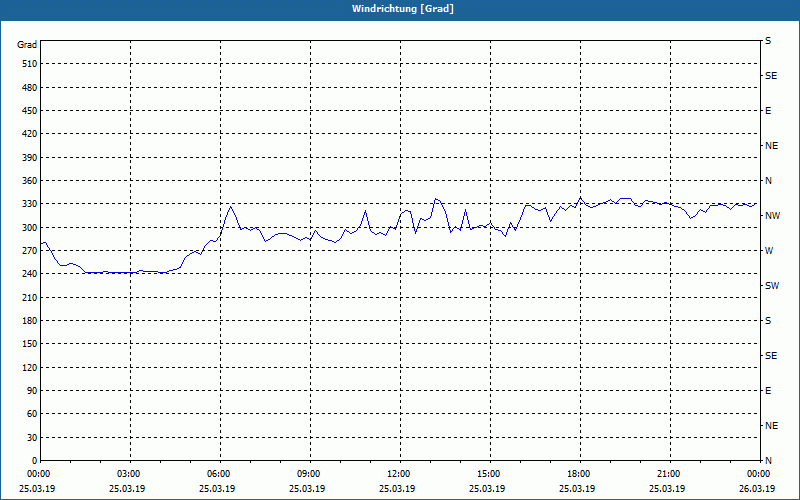Pick the 360 axis value
Screen dimensions: 800x500
(30, 181)
